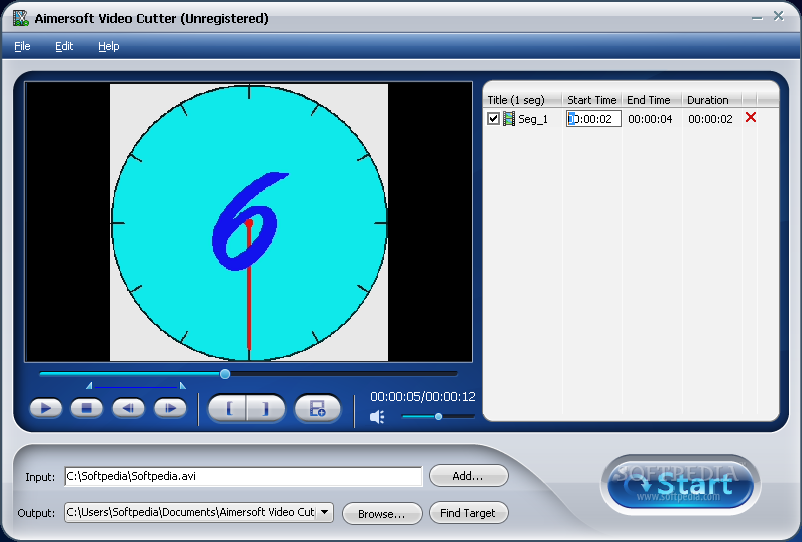Screen dimensions: 802x542
Task: Click the Add... button
Action: 469,476
